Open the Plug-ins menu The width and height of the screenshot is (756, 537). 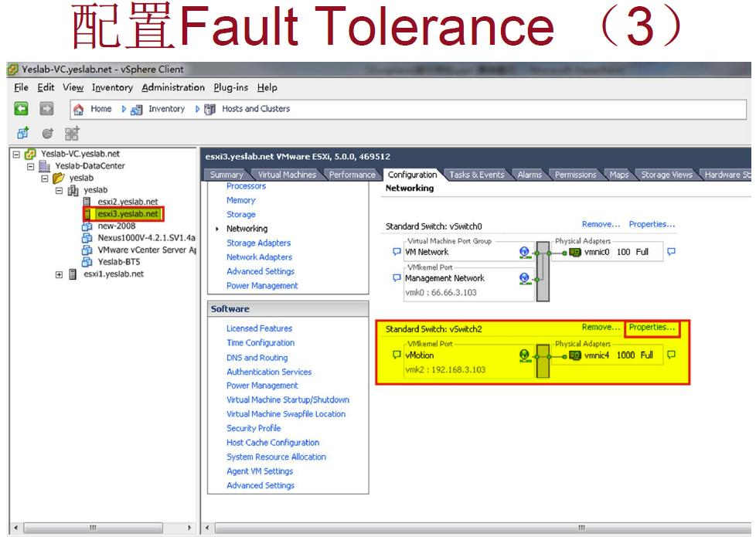[x=231, y=87]
